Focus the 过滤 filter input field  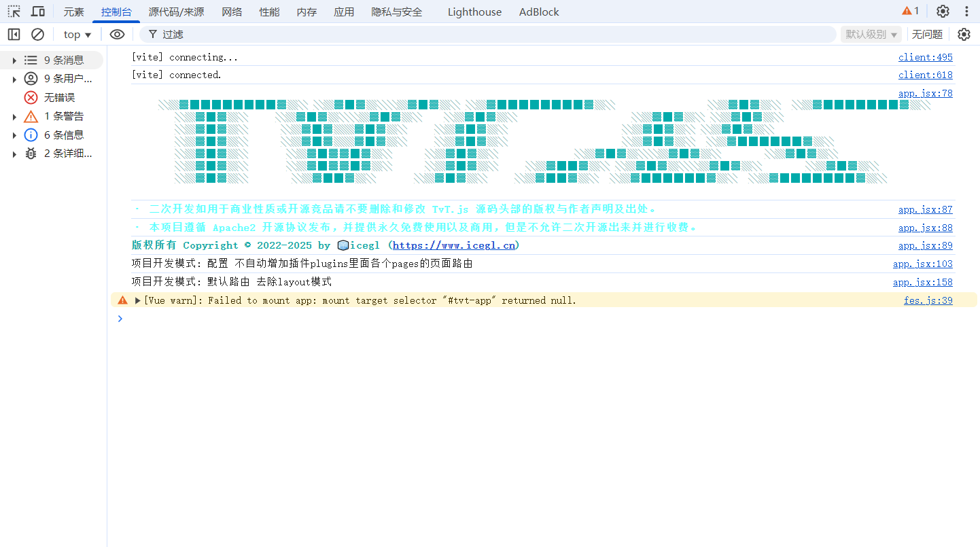(x=487, y=34)
